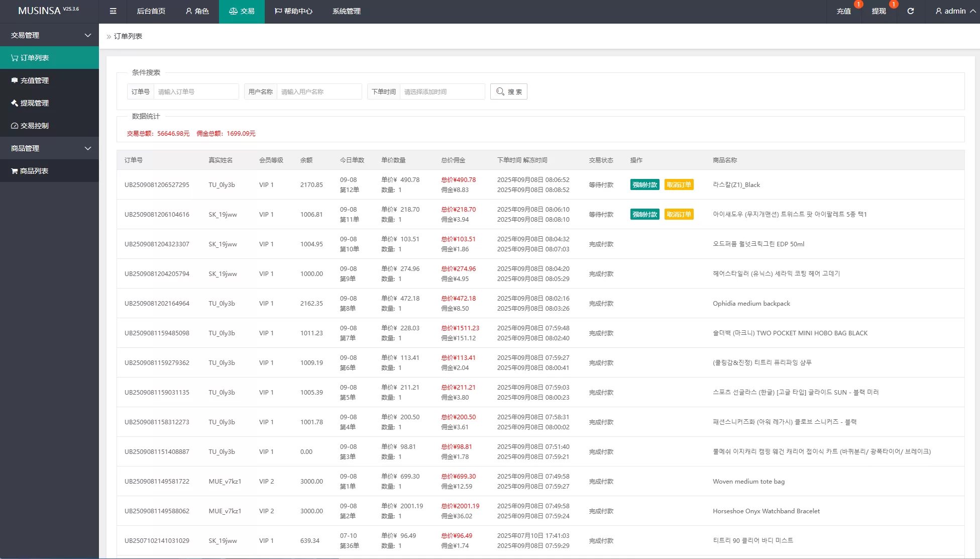Click the refresh icon in top bar

pyautogui.click(x=910, y=11)
